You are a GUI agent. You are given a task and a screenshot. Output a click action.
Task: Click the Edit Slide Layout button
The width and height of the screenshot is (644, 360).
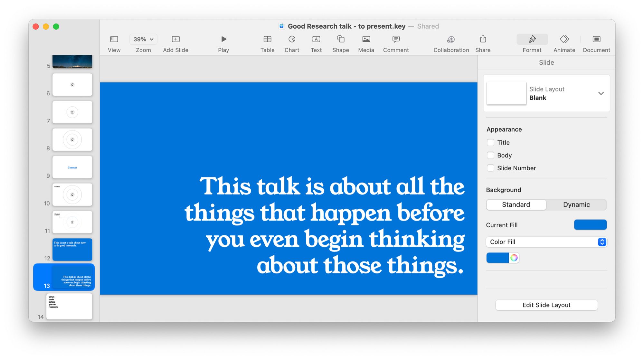pyautogui.click(x=546, y=305)
